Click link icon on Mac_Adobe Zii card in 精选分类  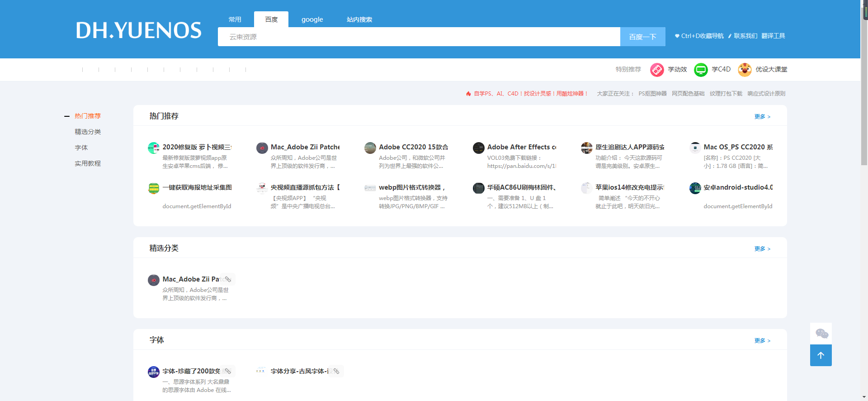coord(228,280)
